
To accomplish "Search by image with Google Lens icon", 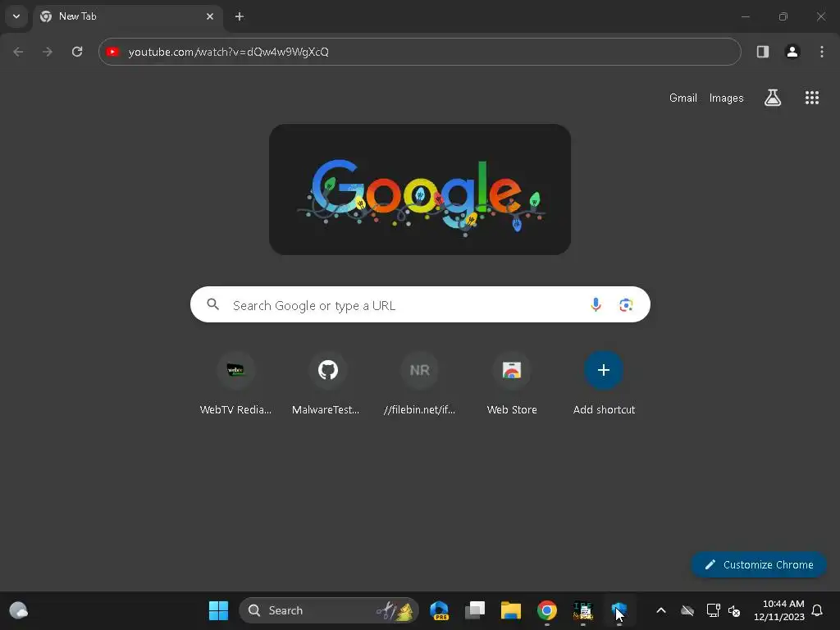I will point(626,305).
